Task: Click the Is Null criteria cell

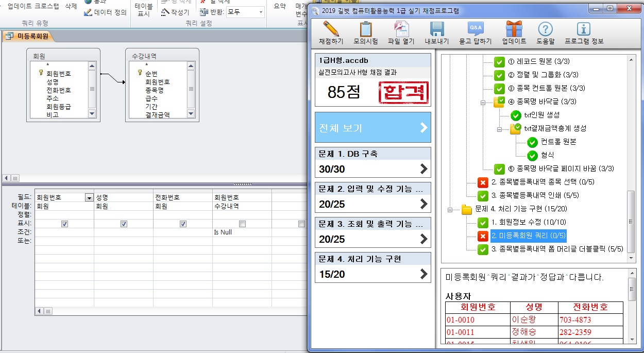Action: coord(241,232)
